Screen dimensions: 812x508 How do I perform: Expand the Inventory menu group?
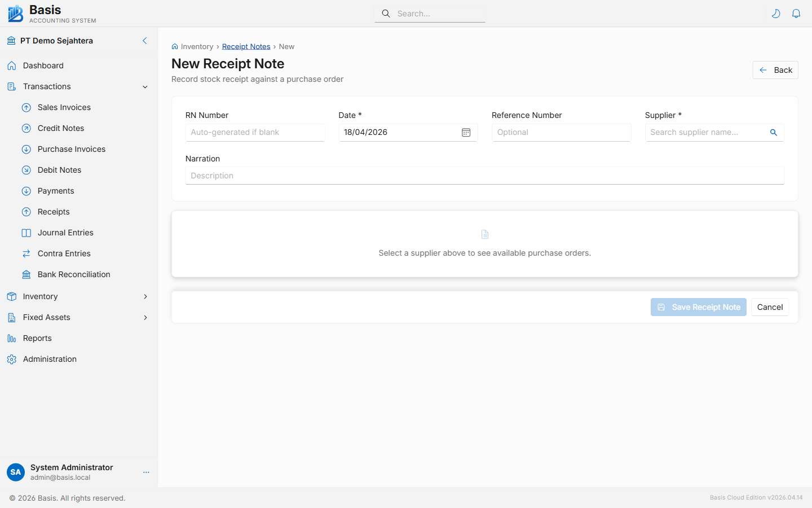(145, 296)
